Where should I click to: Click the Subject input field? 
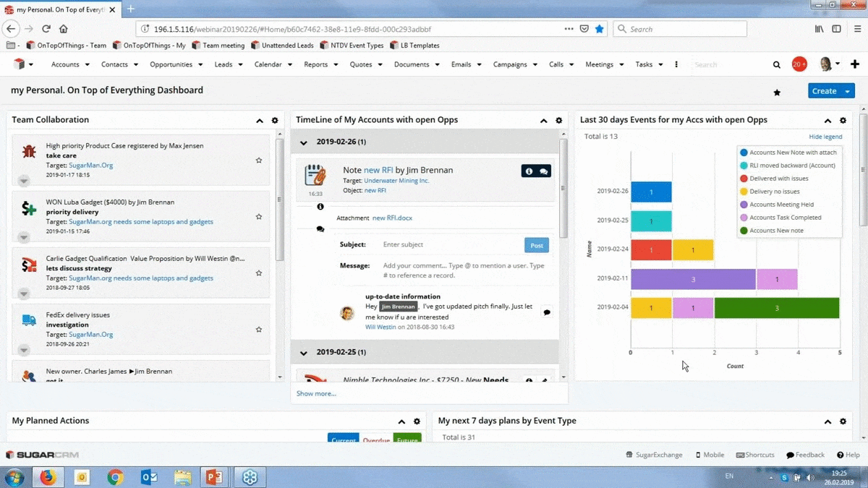450,245
